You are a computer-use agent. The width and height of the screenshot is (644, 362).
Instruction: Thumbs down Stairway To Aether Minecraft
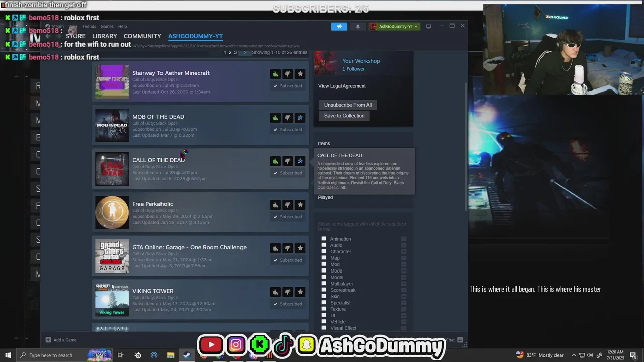[288, 74]
